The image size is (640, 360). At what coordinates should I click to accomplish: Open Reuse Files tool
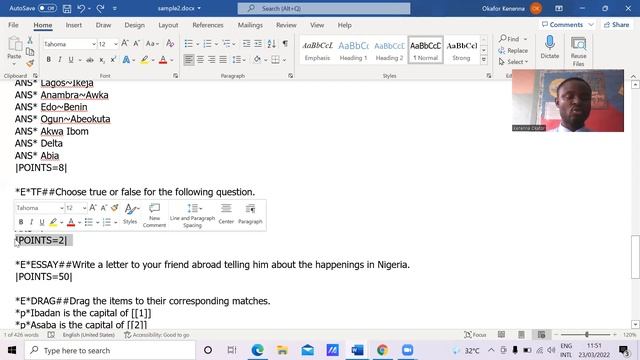tap(578, 51)
